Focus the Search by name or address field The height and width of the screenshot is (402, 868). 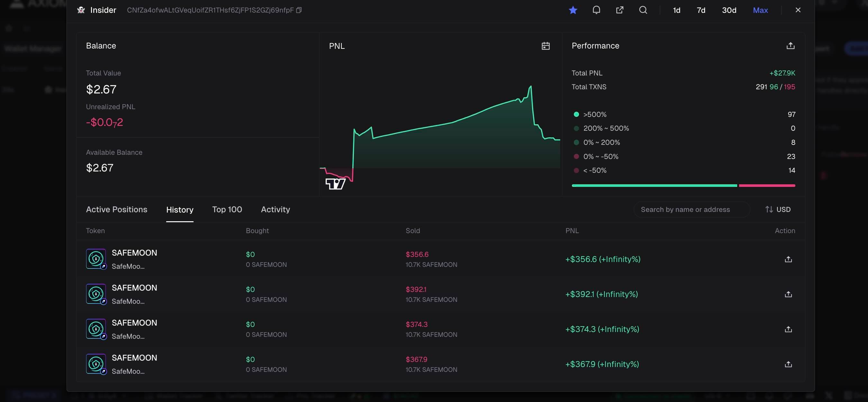point(692,209)
